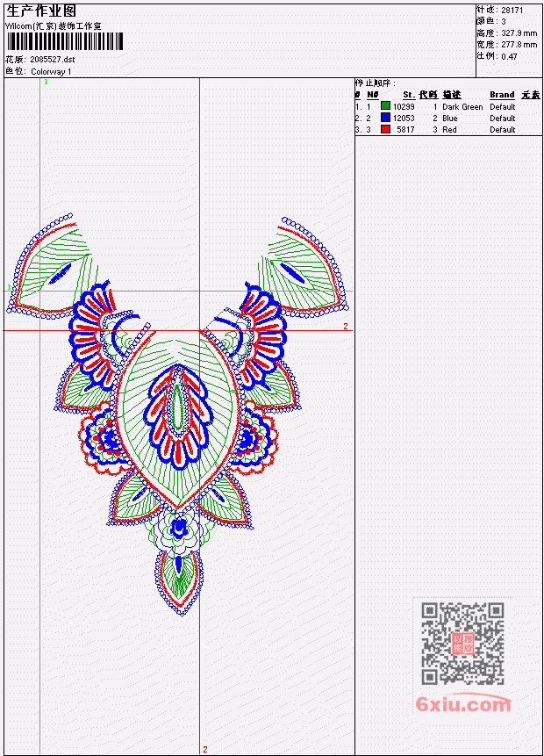Click the Colorway 1 label

coord(51,72)
